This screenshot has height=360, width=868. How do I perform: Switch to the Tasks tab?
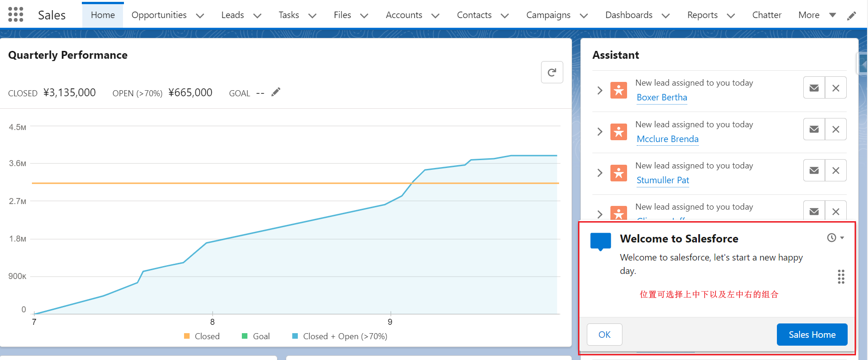point(289,15)
